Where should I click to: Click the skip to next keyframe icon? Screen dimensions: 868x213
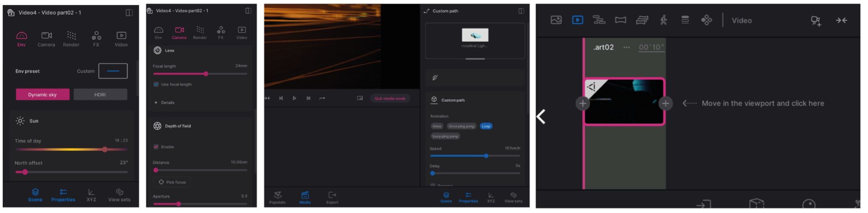click(x=308, y=98)
